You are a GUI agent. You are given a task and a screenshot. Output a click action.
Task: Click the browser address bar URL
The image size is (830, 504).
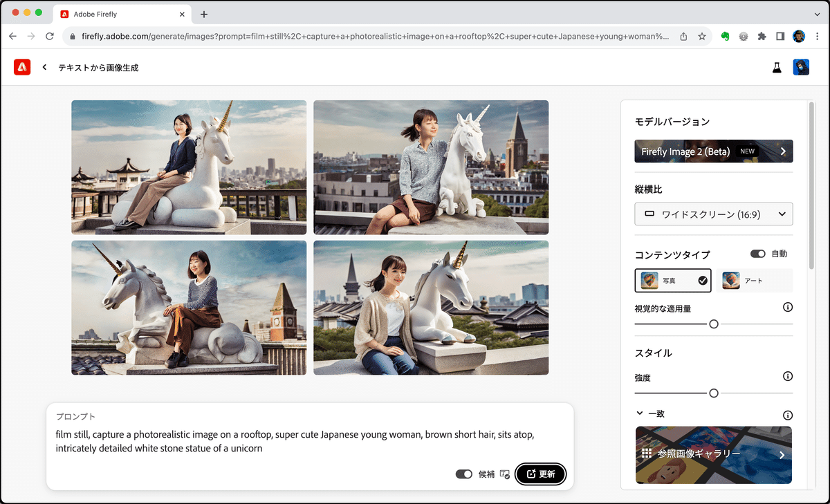pos(376,36)
